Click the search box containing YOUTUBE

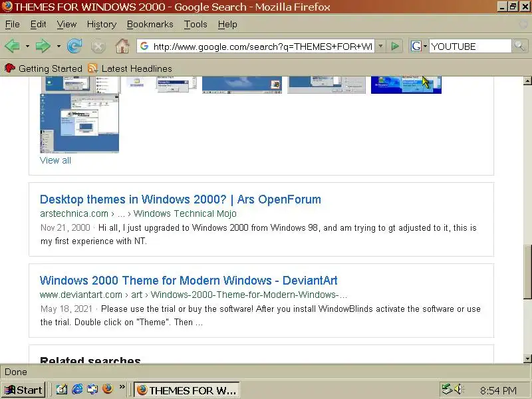[x=470, y=46]
